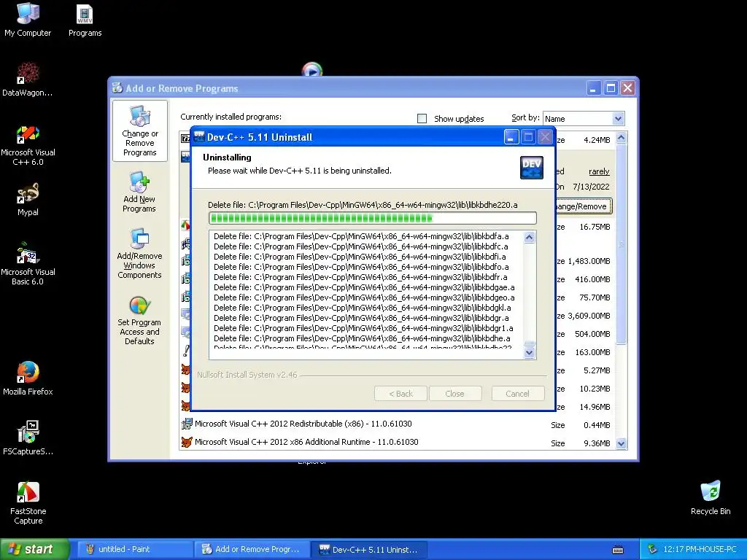The height and width of the screenshot is (560, 747).
Task: Maximize the Add or Remove Programs window
Action: pyautogui.click(x=611, y=88)
